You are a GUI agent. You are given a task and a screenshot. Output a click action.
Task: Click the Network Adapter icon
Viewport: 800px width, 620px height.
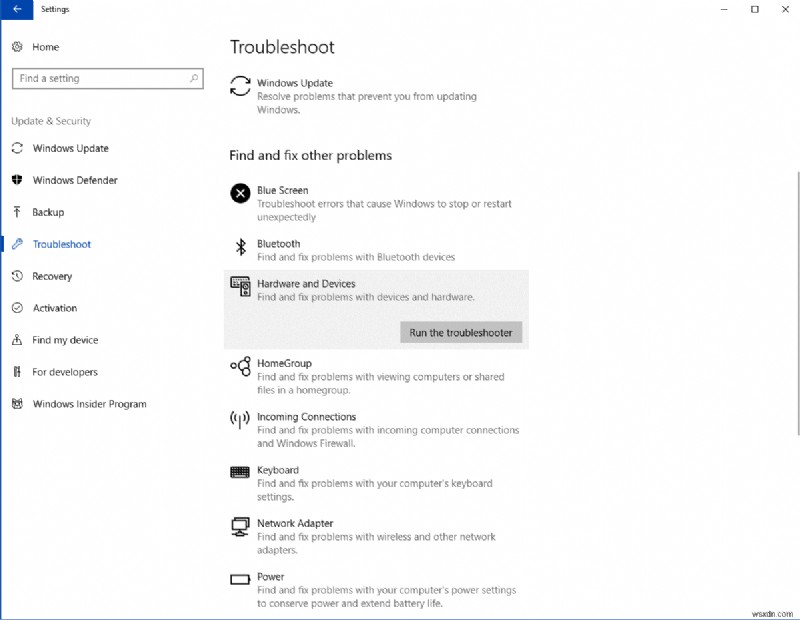click(240, 526)
